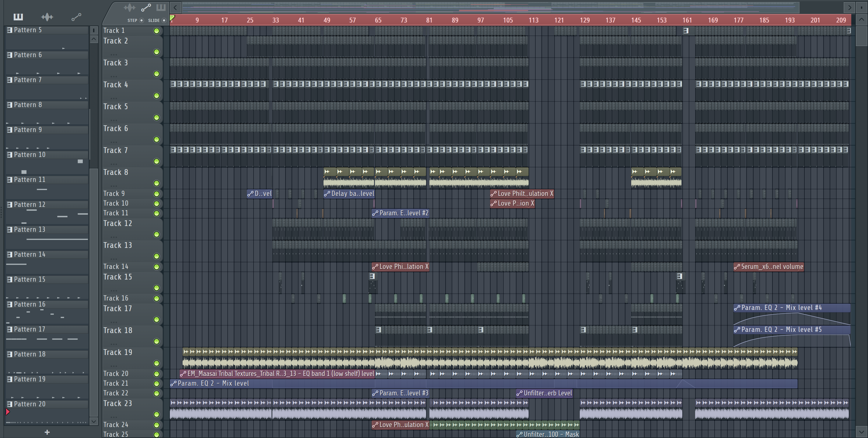This screenshot has width=868, height=438.
Task: Click the playback start marker flag
Action: (172, 18)
